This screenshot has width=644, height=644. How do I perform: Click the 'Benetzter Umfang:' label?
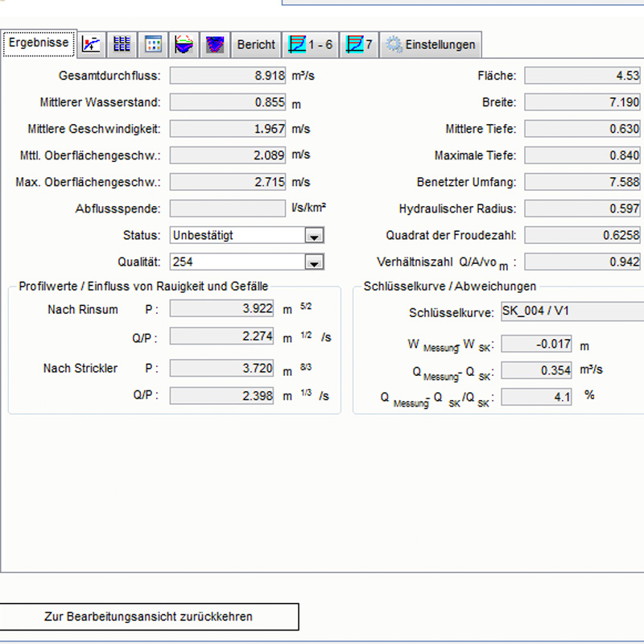click(467, 182)
